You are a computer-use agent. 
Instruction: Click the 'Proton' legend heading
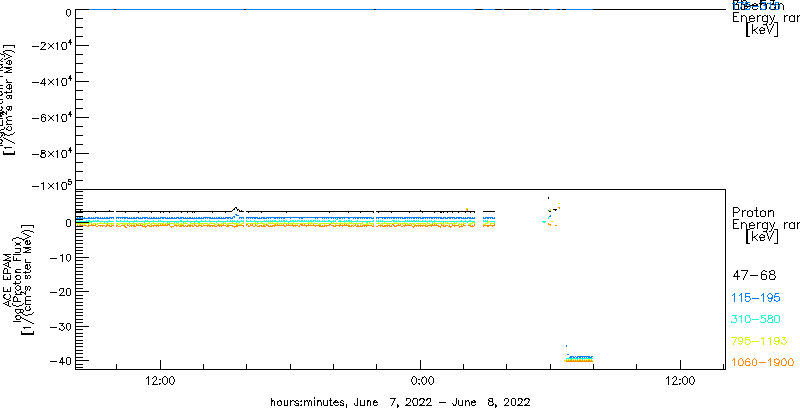click(753, 212)
